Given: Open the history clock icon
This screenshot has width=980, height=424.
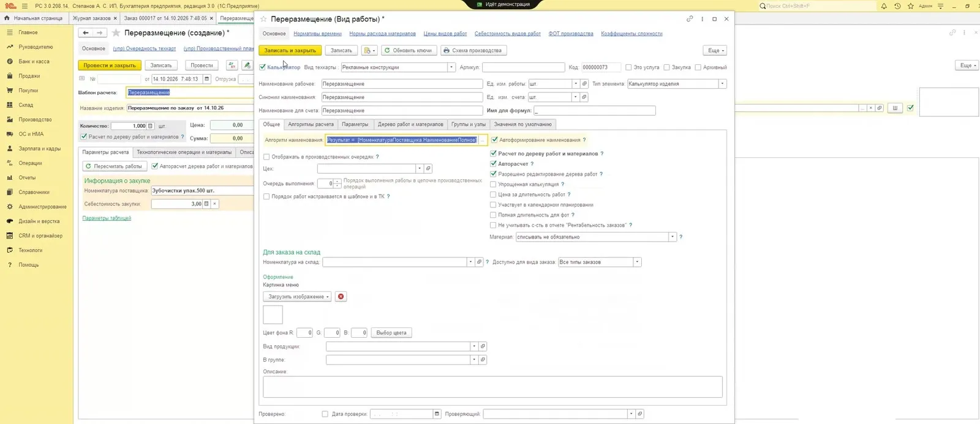Looking at the screenshot, I should [897, 6].
